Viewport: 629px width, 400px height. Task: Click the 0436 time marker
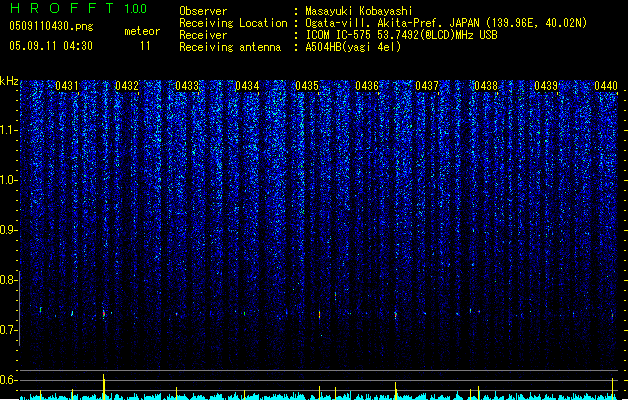click(367, 86)
